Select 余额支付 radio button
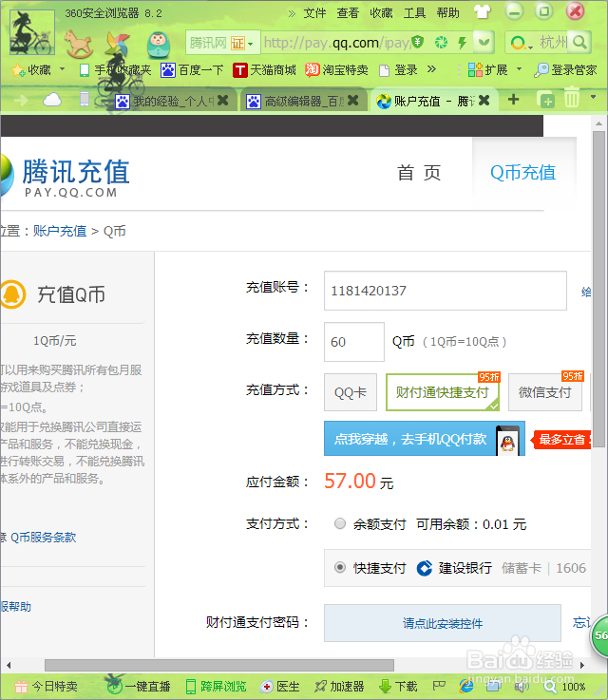 [340, 523]
